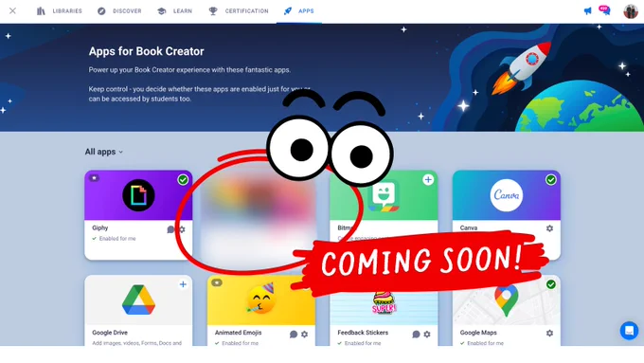Go to the Discover tab
Viewport: 644px width, 363px height.
click(119, 11)
